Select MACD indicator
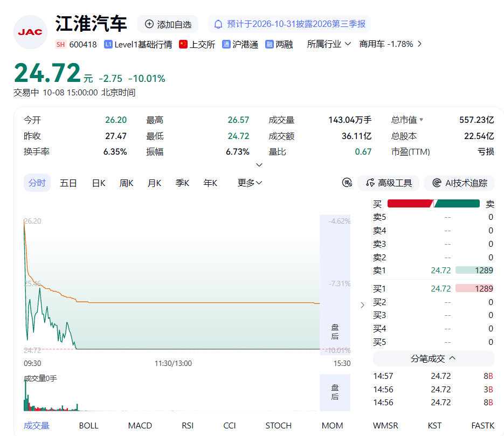The image size is (504, 436). click(x=140, y=425)
